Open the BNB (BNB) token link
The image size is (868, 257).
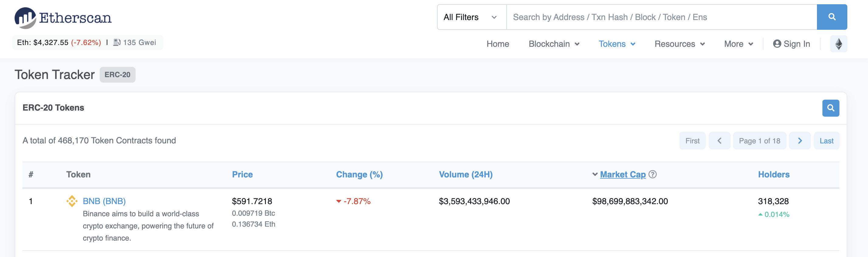pos(104,201)
